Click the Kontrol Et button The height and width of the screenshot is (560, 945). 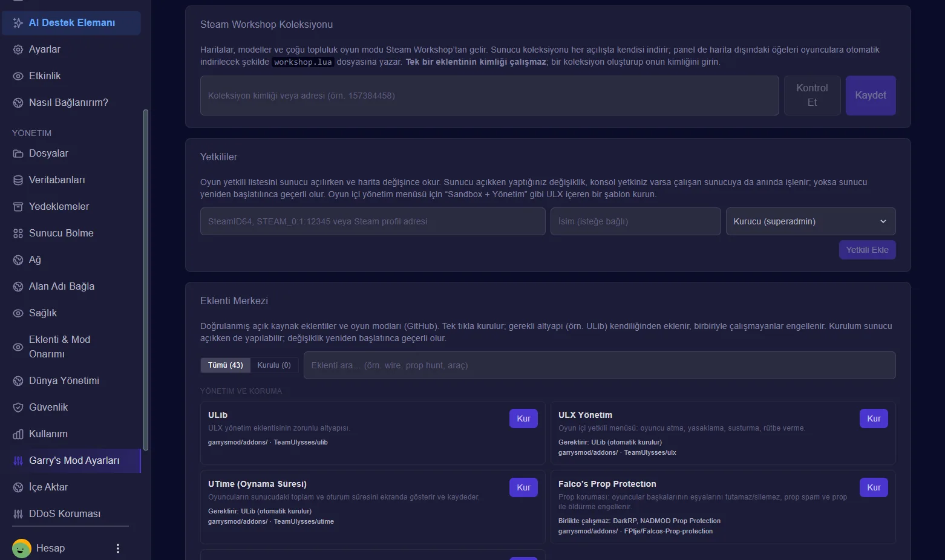(812, 96)
